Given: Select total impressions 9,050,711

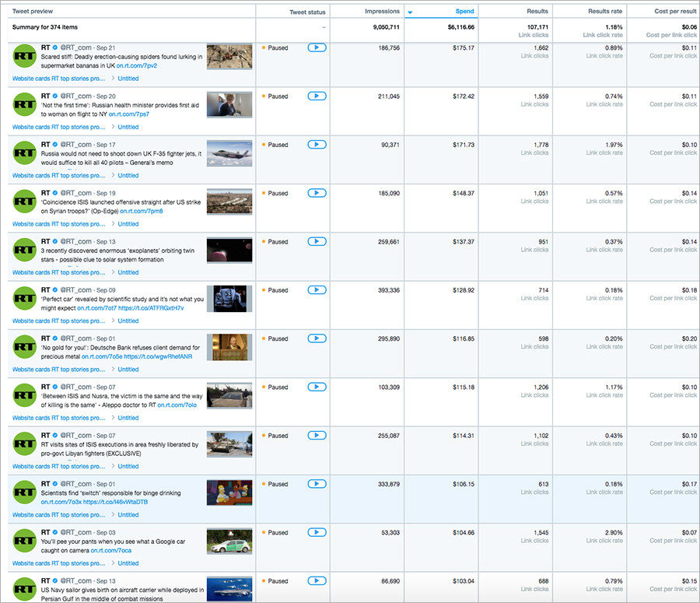Looking at the screenshot, I should (387, 27).
